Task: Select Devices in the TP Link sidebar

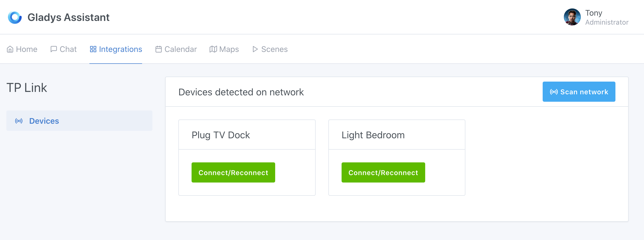Action: (44, 121)
